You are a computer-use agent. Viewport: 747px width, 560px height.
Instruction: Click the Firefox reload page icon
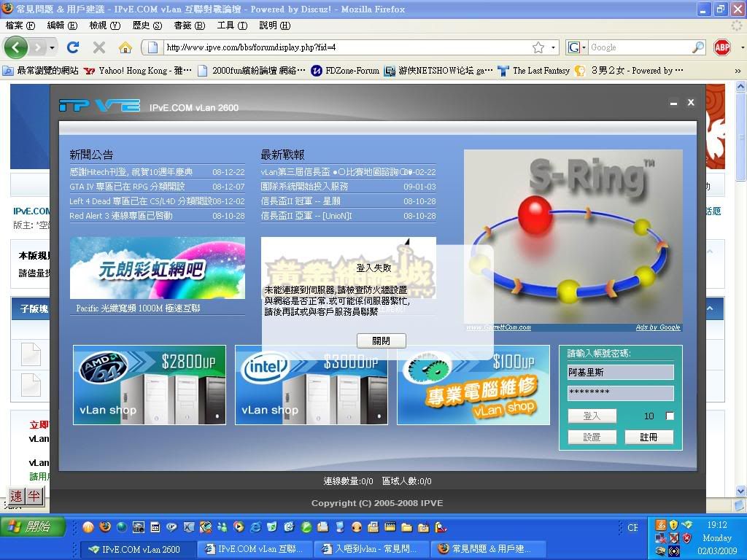(72, 47)
